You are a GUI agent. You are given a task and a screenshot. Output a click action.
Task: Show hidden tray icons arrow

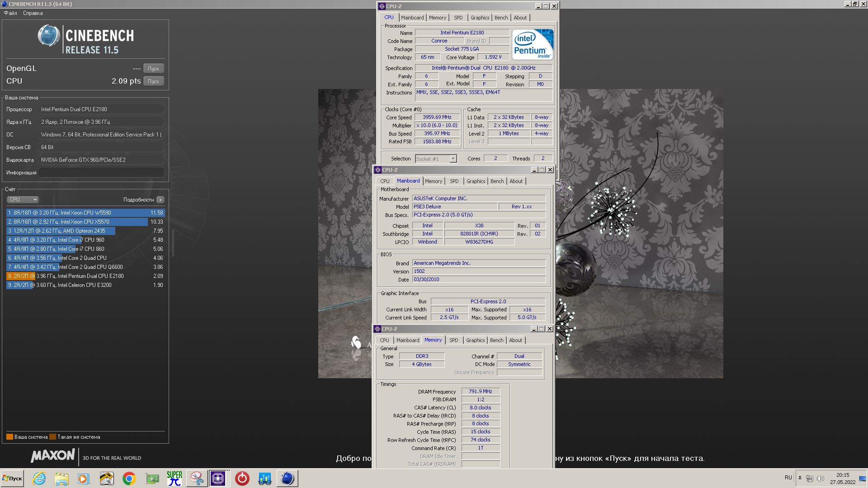point(800,478)
